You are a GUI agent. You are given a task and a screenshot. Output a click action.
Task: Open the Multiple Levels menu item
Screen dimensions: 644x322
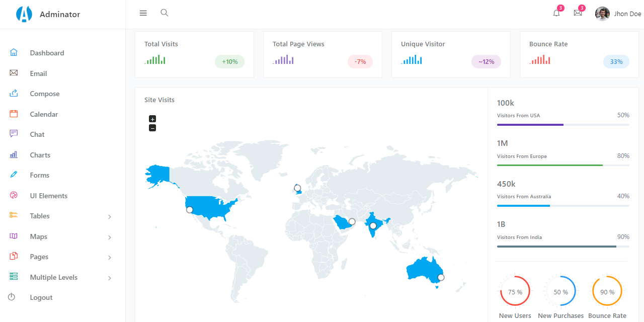[54, 277]
